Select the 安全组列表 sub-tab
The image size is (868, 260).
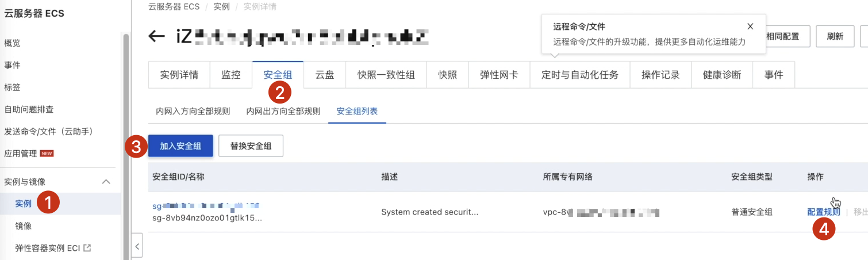[x=358, y=112]
